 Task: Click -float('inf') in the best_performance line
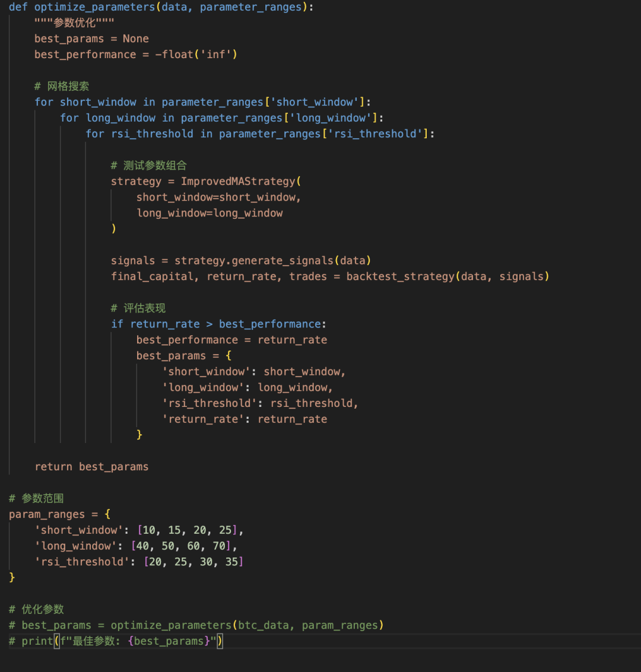(x=196, y=55)
